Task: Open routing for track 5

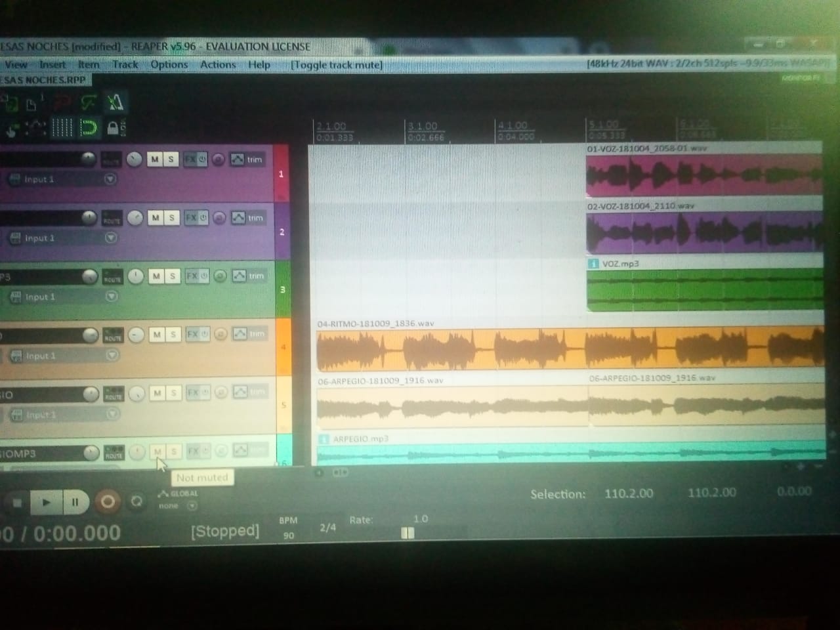Action: click(x=114, y=394)
